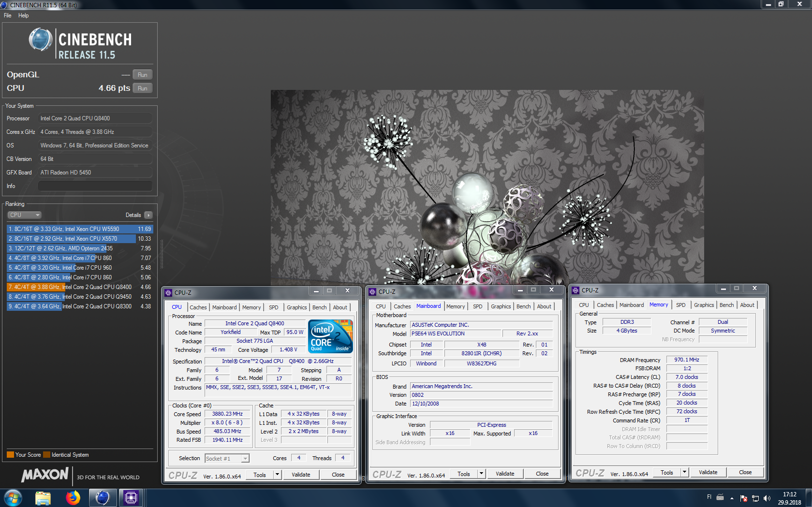The height and width of the screenshot is (507, 812).
Task: Click the GFX Board field ATI Radeon HD 5450
Action: coord(95,173)
